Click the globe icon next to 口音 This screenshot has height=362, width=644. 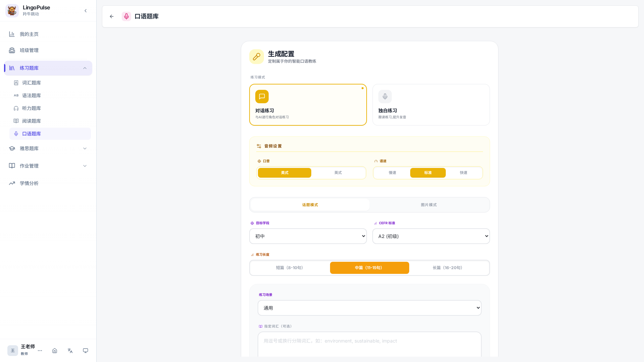pos(259,161)
